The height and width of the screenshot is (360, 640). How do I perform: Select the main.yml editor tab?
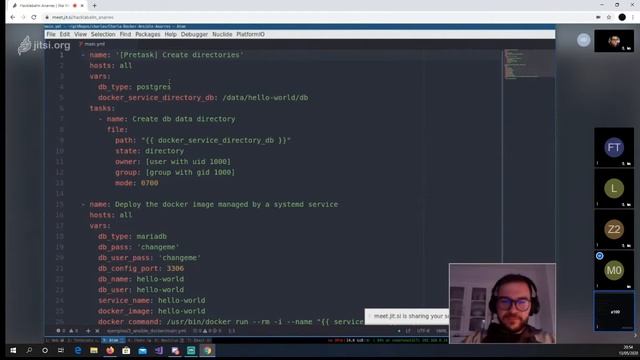click(92, 44)
